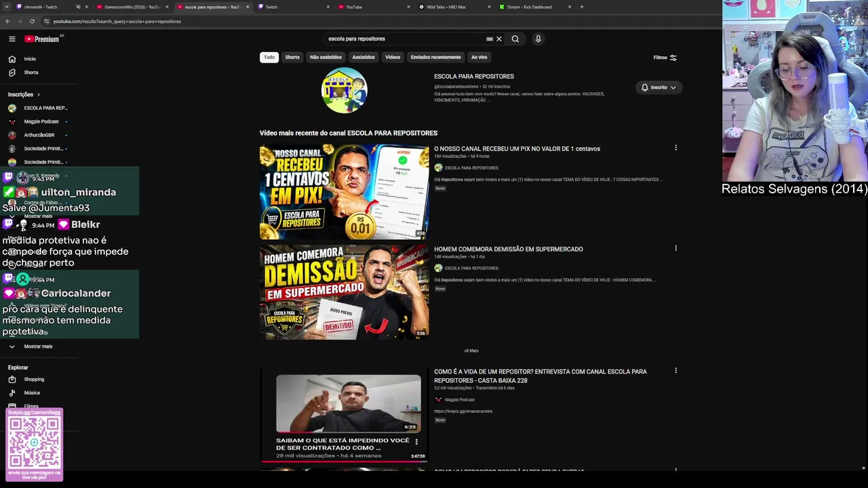Open 'HOMEM COMEMORA DEMISSÃO EM SUPERMERCADO' title
Screen dimensions: 868x488
509,249
